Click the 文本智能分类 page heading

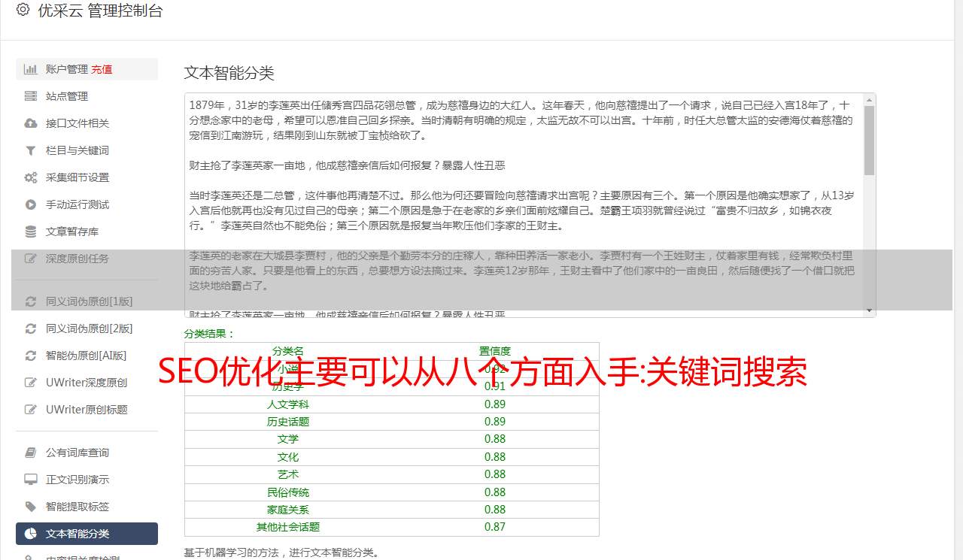coord(229,73)
